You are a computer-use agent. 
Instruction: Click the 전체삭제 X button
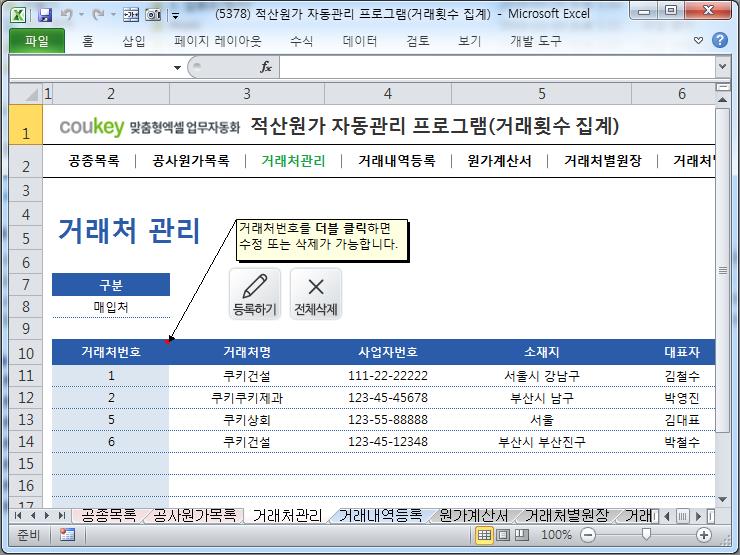(316, 294)
